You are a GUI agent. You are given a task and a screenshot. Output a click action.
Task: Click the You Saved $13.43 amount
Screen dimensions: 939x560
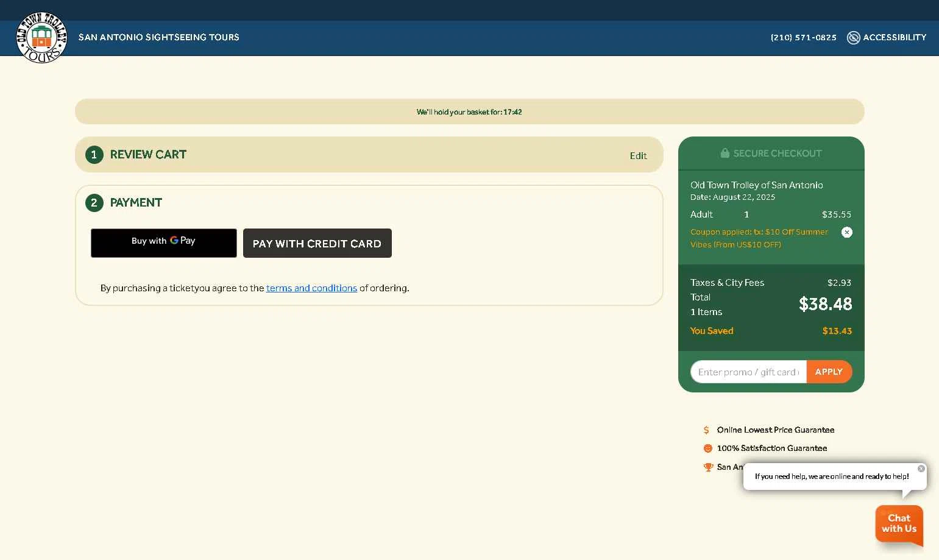(837, 331)
